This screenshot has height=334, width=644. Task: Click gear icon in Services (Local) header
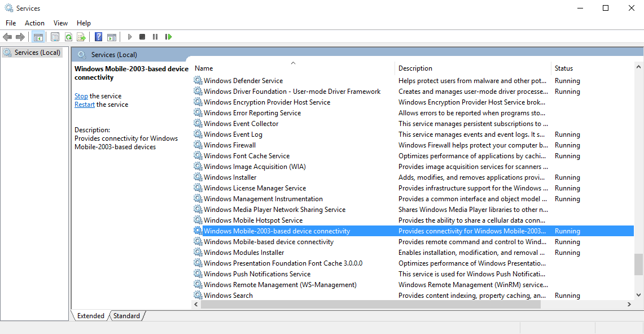tap(82, 55)
